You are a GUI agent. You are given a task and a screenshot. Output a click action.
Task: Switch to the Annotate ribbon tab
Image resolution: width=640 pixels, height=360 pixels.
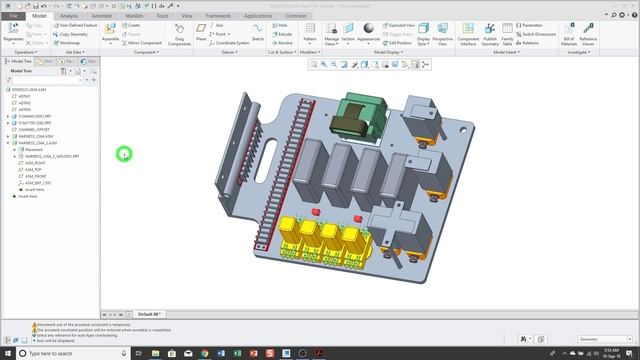(x=102, y=16)
